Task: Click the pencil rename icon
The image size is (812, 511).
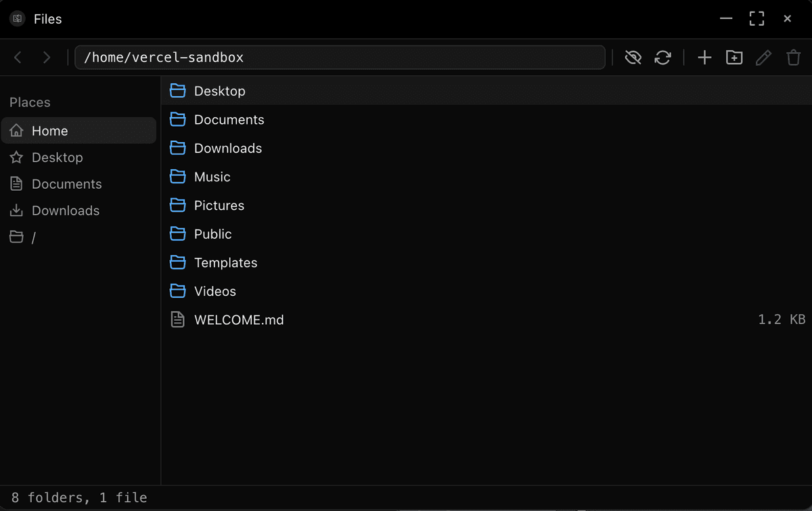Action: click(763, 58)
